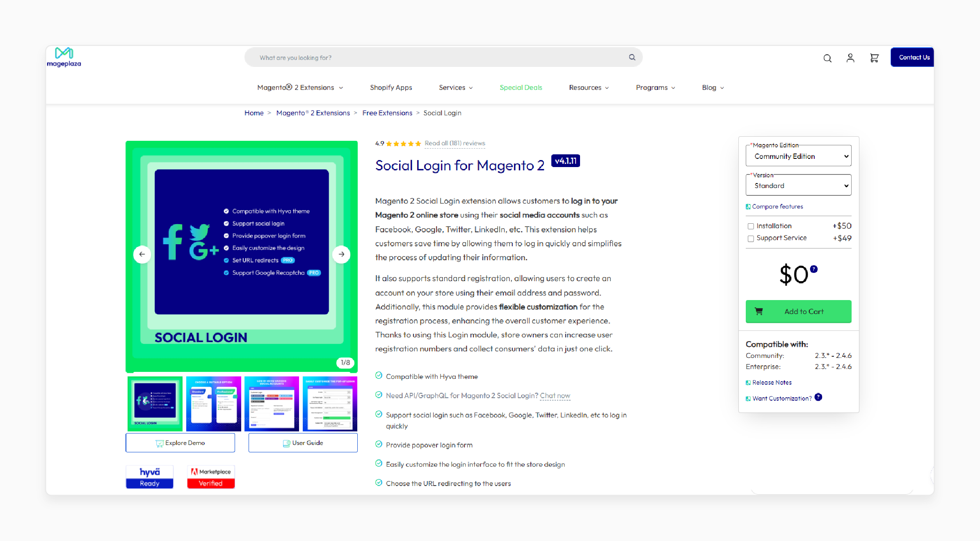
Task: Go to previous product image arrow
Action: [x=142, y=254]
